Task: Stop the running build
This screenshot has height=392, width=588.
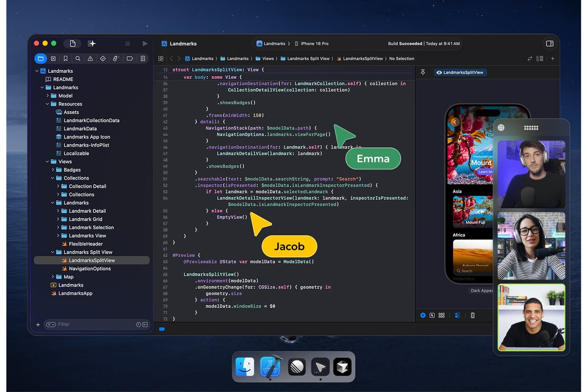Action: (x=128, y=43)
